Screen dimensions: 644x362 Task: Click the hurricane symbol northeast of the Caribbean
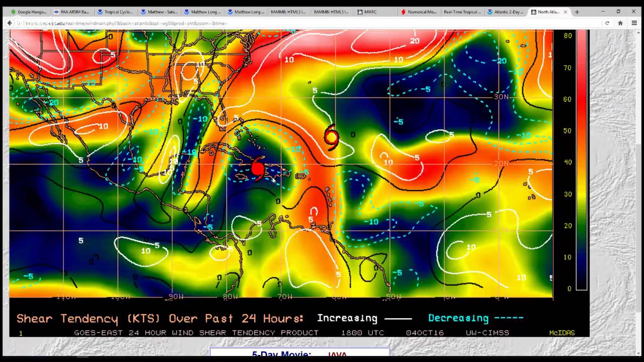click(332, 137)
